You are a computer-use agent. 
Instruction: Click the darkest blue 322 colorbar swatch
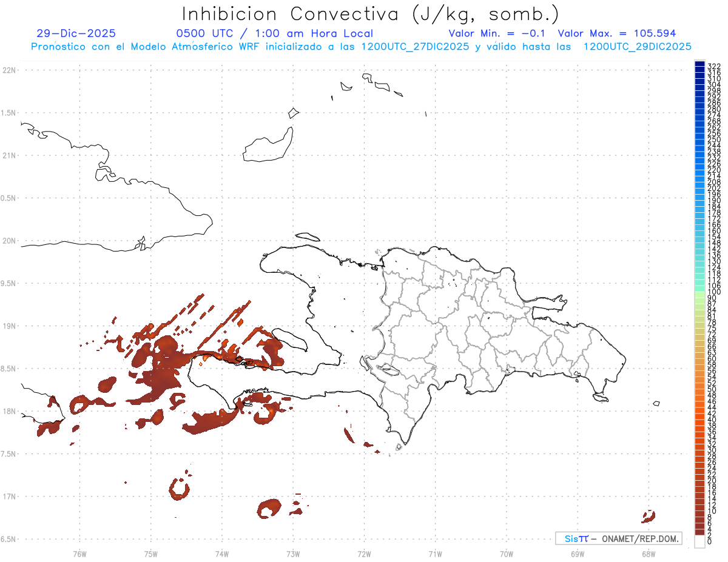pyautogui.click(x=699, y=64)
